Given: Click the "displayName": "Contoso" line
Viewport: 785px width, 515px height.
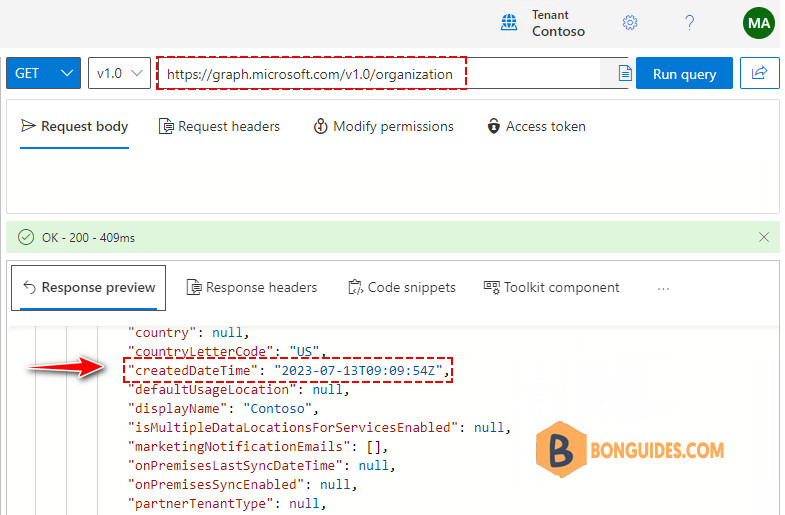Looking at the screenshot, I should [x=223, y=409].
